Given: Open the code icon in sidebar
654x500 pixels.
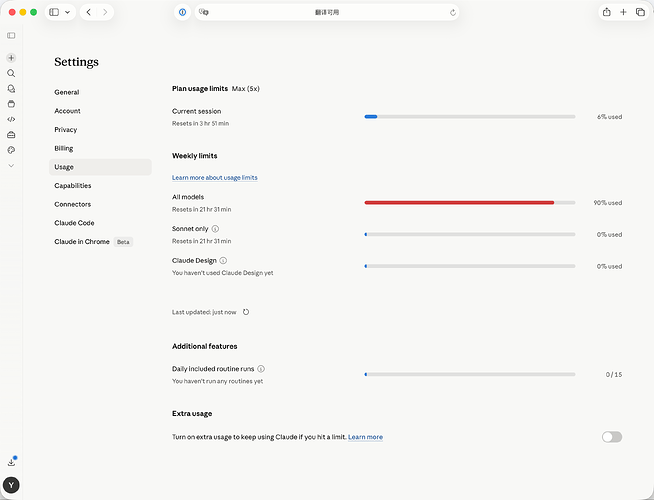Looking at the screenshot, I should tap(11, 119).
